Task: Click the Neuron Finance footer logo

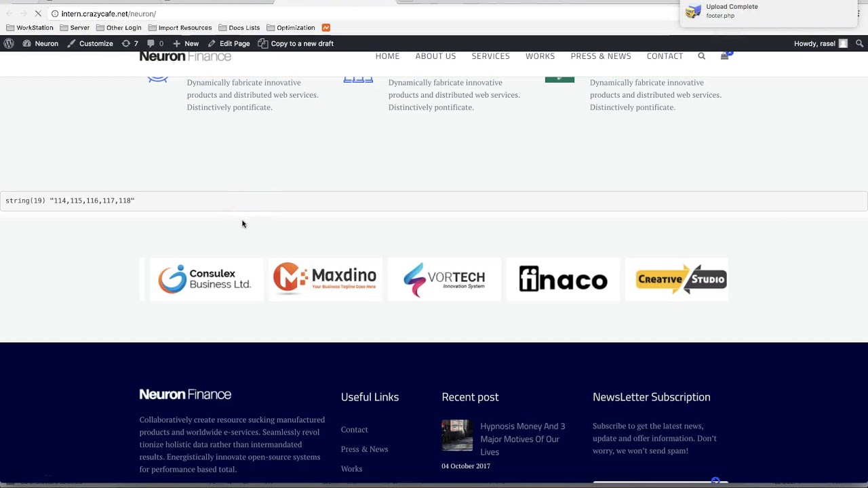Action: [185, 394]
